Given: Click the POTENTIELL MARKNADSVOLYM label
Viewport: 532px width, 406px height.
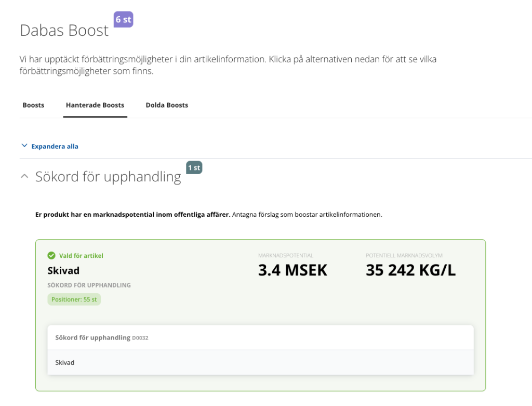Looking at the screenshot, I should point(404,255).
